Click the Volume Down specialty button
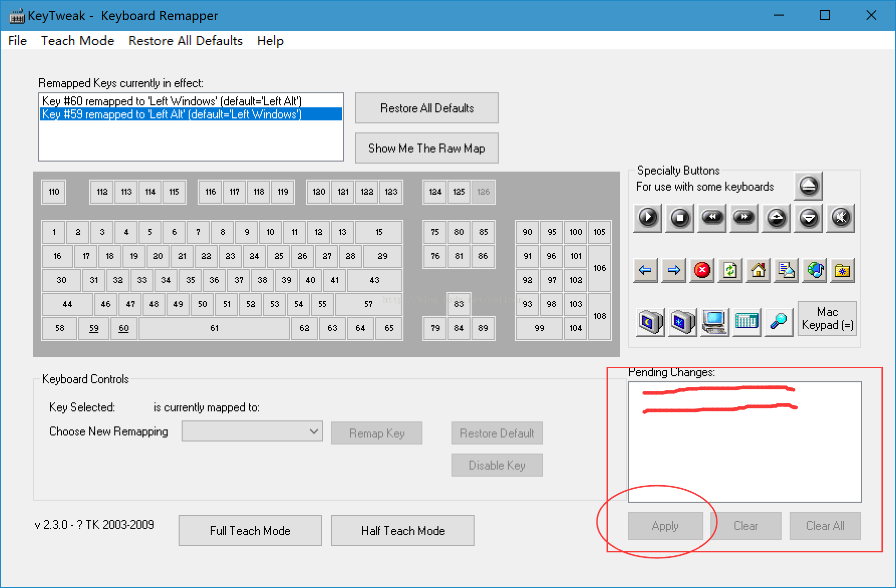This screenshot has width=896, height=588. (808, 218)
